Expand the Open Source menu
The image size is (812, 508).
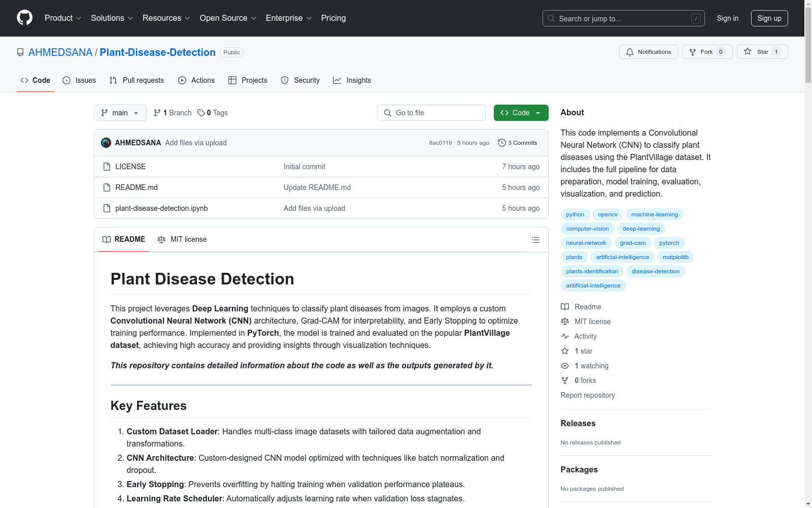tap(228, 18)
